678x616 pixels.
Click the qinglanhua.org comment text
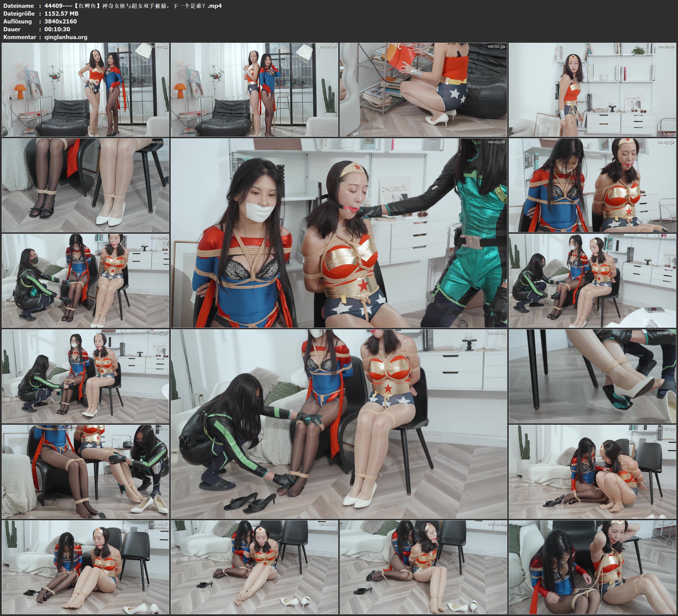point(66,37)
